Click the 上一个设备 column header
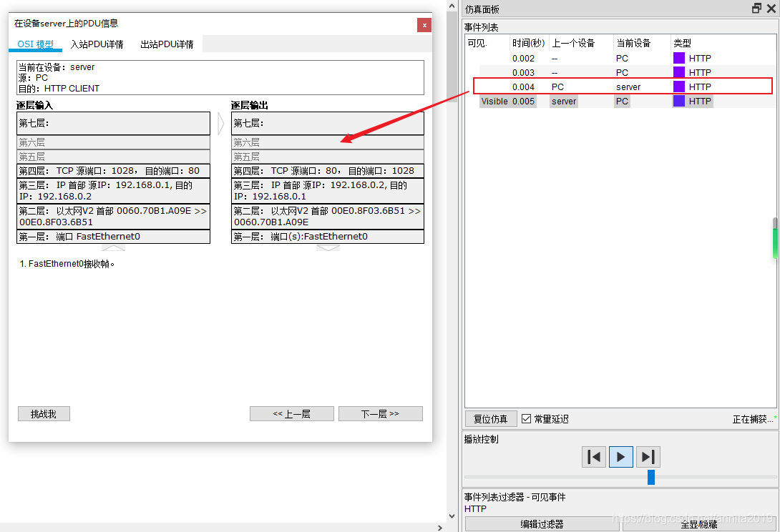 coord(573,43)
